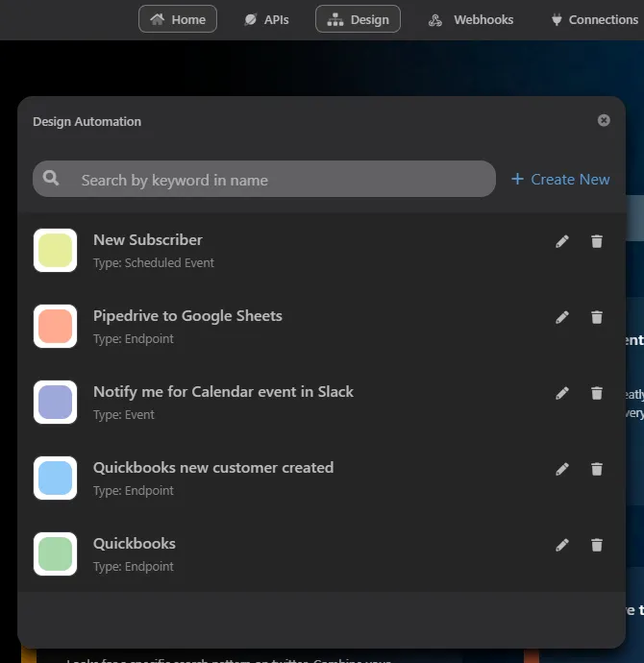Edit the last Quickbooks Endpoint automation
Screen dimensions: 644x663
tap(562, 545)
